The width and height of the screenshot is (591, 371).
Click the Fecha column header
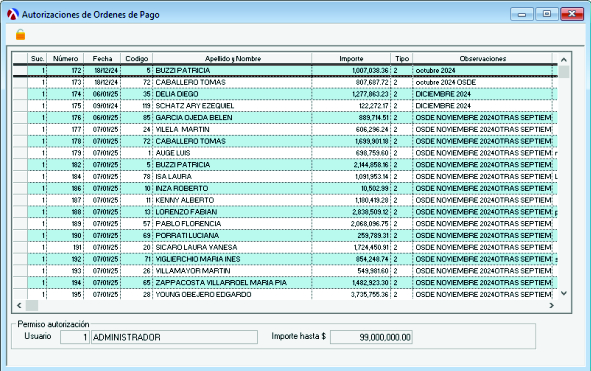(102, 58)
